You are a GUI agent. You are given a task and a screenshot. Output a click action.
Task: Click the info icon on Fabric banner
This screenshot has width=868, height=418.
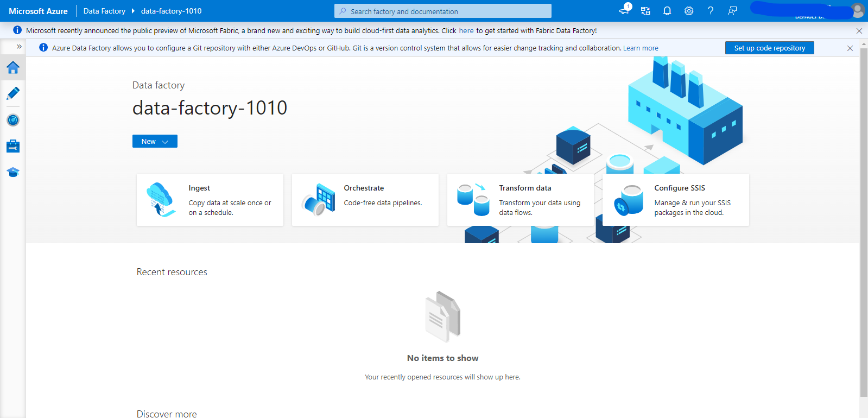click(17, 30)
